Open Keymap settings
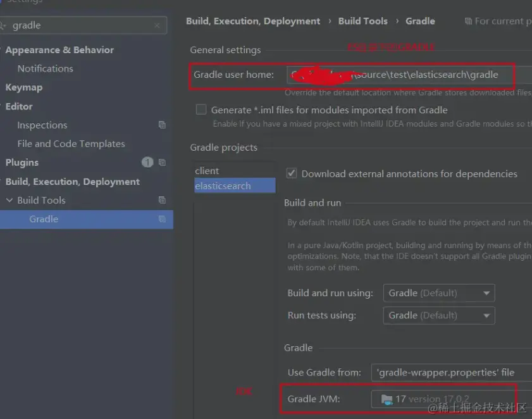This screenshot has height=419, width=532. click(24, 87)
